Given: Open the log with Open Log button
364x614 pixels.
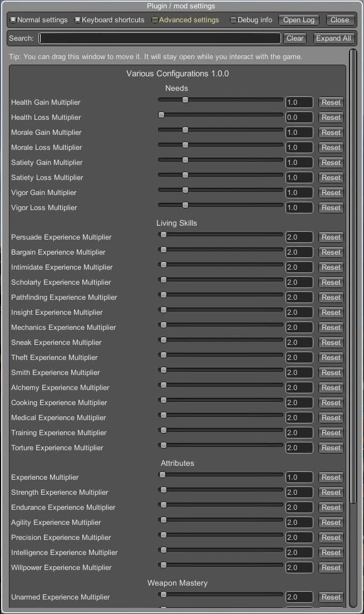Looking at the screenshot, I should pyautogui.click(x=299, y=20).
